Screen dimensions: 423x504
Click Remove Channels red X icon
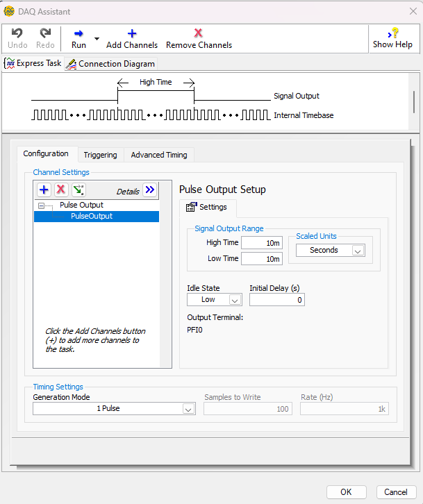tap(199, 33)
